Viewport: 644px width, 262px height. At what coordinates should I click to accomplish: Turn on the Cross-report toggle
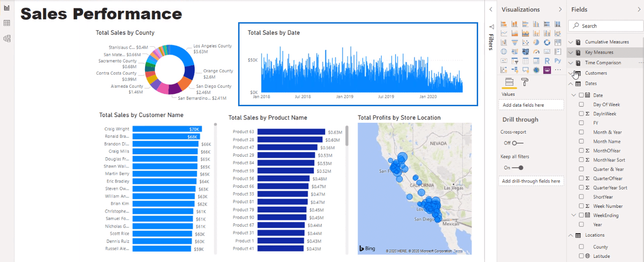tap(518, 143)
